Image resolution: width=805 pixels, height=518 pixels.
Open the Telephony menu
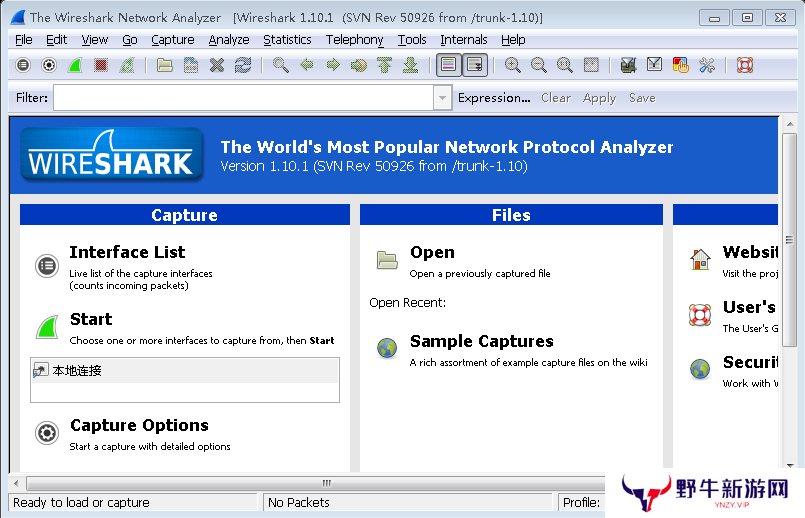coord(354,40)
